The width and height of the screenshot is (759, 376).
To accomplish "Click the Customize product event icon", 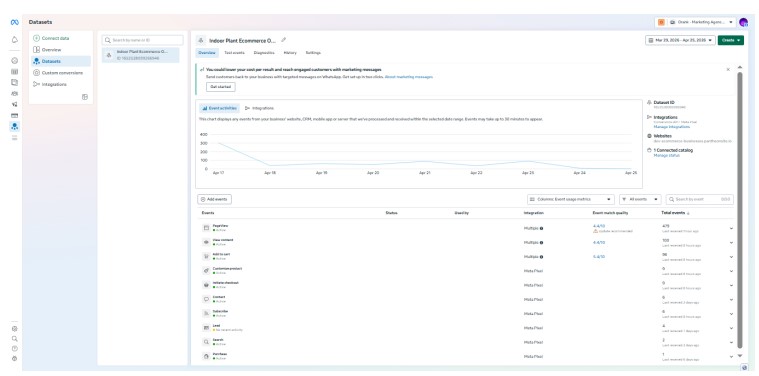I will [x=206, y=271].
